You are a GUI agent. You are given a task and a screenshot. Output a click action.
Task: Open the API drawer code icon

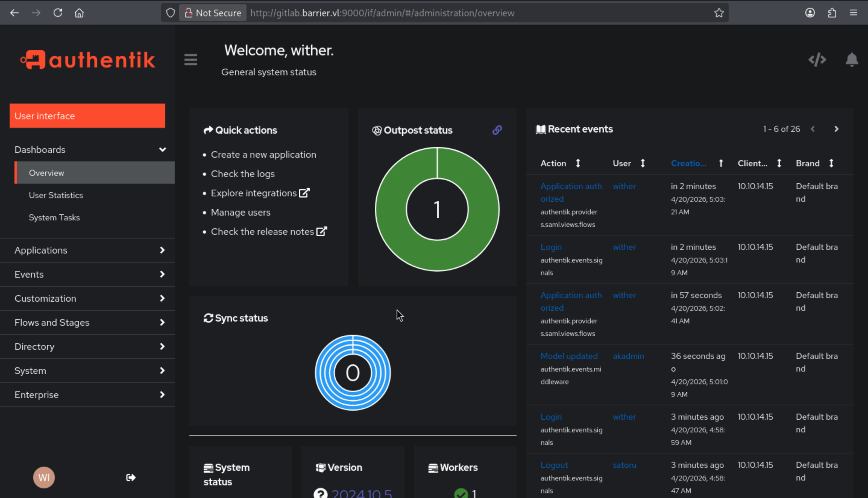click(817, 60)
